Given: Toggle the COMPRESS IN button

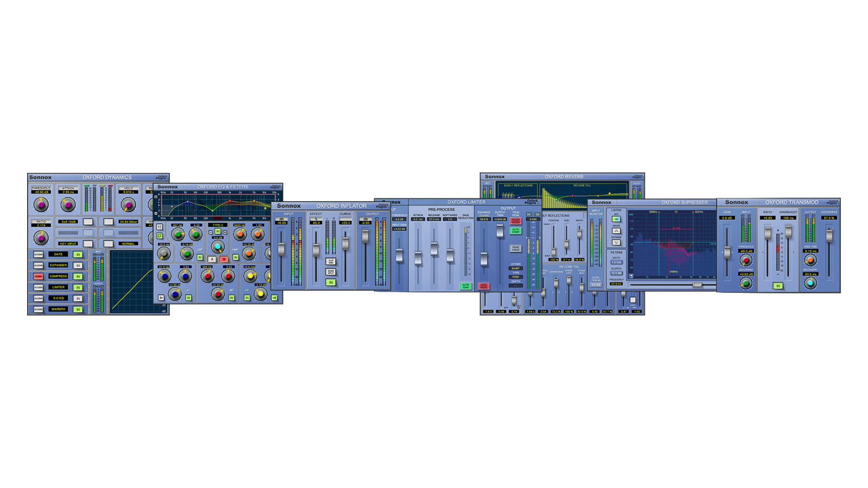Looking at the screenshot, I should pos(78,277).
